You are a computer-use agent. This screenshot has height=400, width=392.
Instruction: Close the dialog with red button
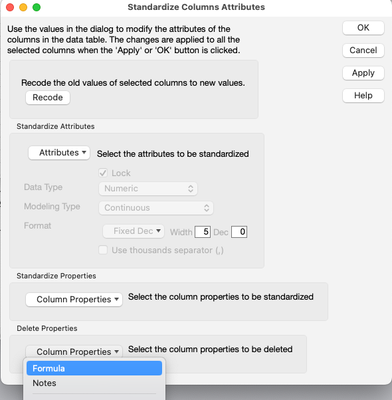(x=10, y=7)
